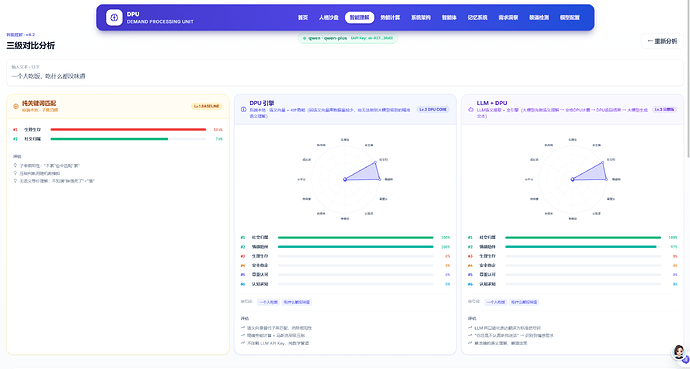This screenshot has width=690, height=369.
Task: Click the green status dot beside qwen
Action: 304,38
